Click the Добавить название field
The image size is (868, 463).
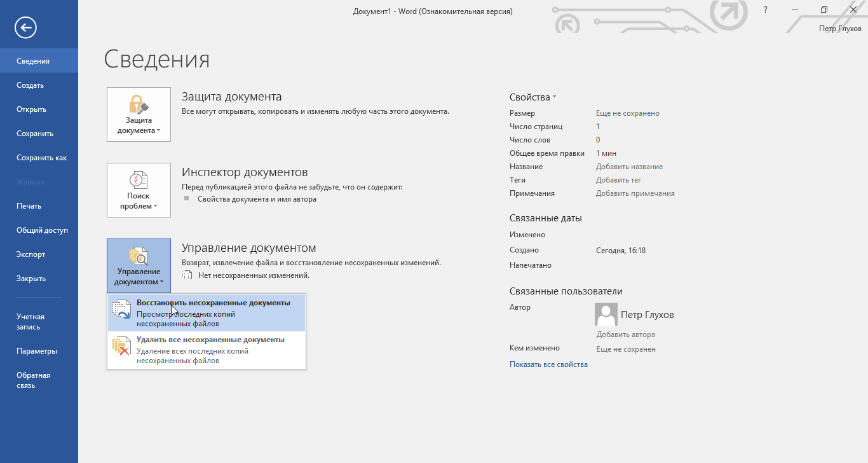pos(629,167)
